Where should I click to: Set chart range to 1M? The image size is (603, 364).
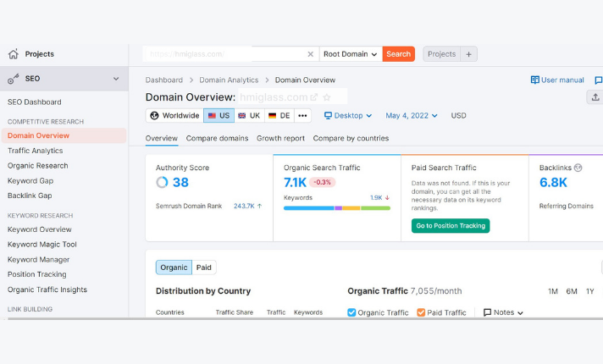[553, 291]
